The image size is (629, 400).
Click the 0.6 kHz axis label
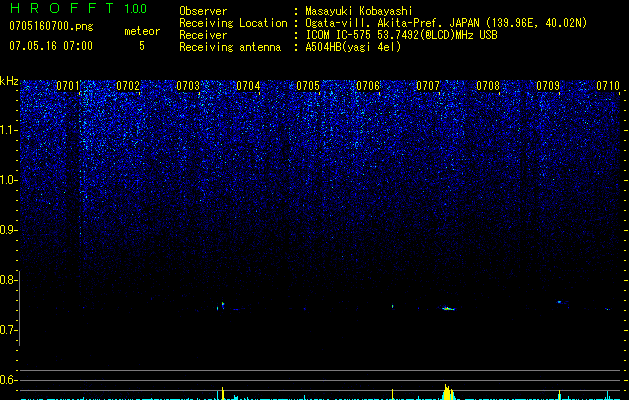(9, 380)
